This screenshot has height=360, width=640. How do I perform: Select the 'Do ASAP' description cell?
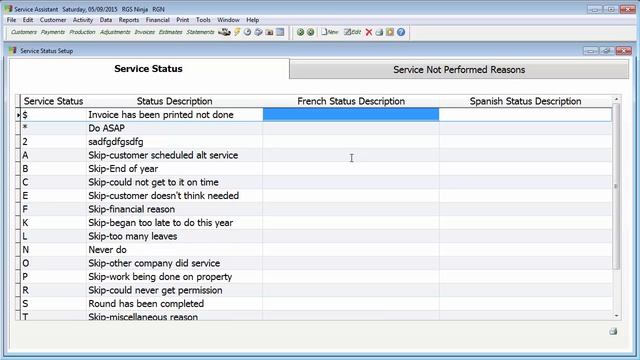[x=174, y=128]
